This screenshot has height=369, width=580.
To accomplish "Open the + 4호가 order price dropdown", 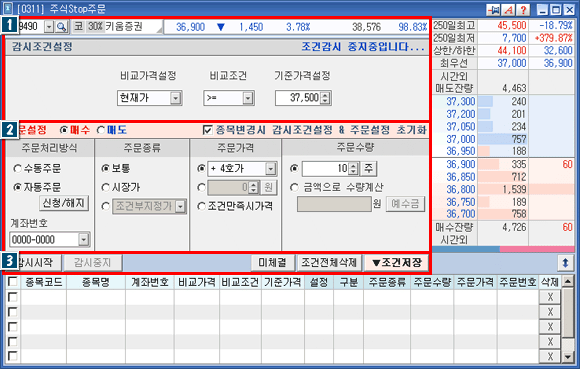I will tap(271, 169).
